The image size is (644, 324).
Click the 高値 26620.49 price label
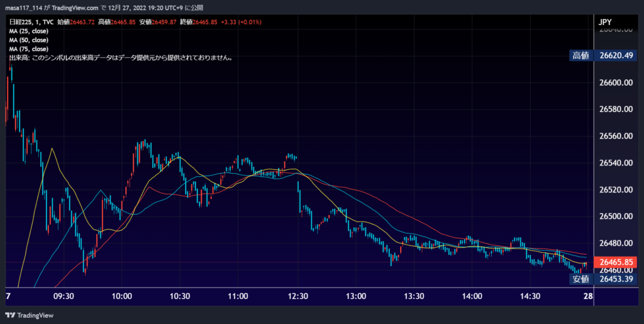point(603,55)
